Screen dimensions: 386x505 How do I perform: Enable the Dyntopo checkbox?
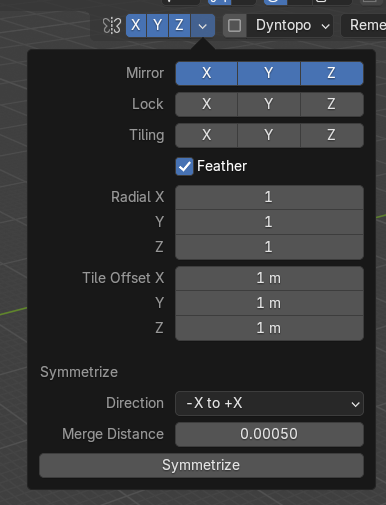point(234,25)
